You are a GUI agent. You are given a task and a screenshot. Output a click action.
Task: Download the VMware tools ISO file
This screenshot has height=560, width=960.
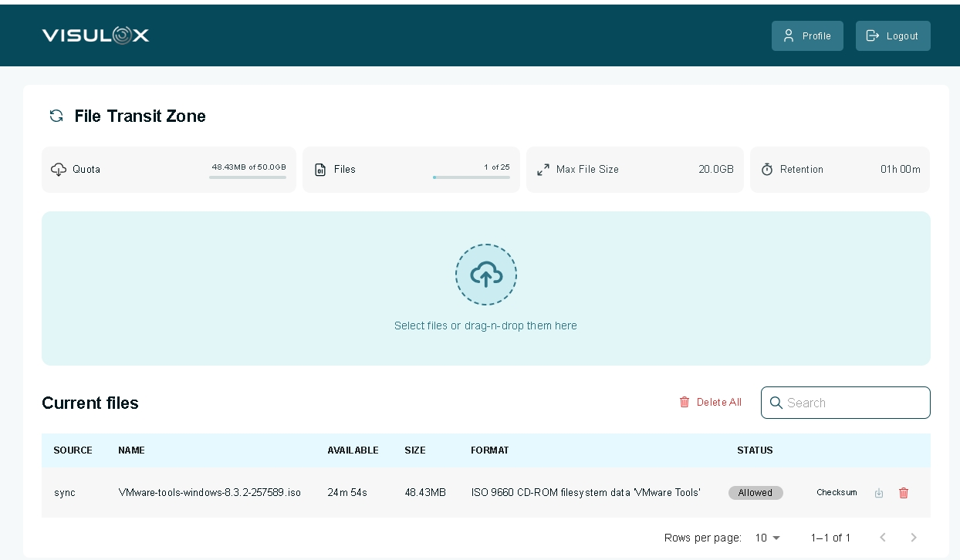[x=878, y=493]
